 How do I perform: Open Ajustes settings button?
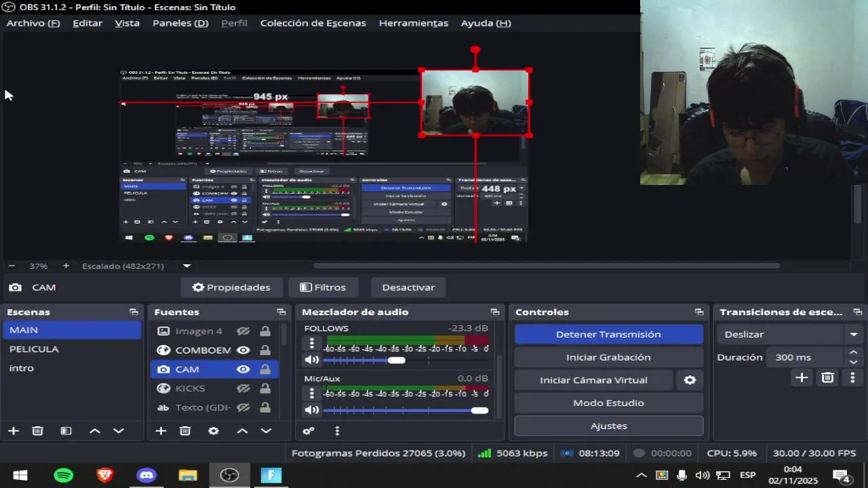click(x=608, y=426)
